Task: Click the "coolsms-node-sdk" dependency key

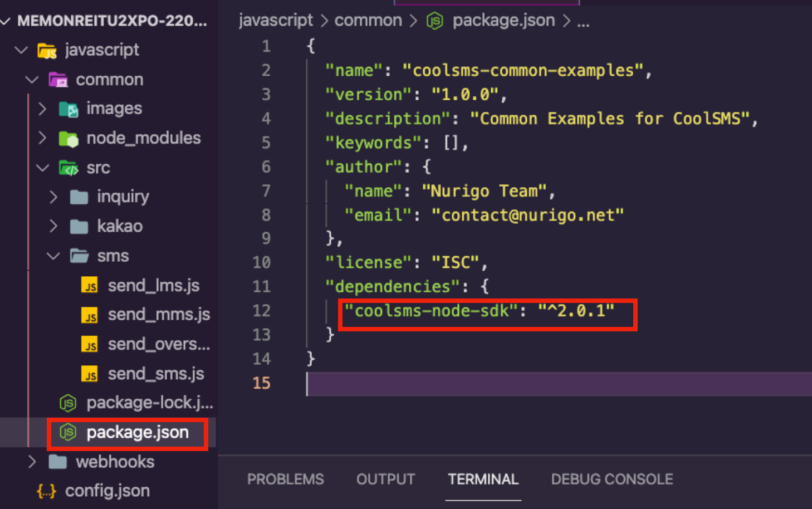Action: 432,311
